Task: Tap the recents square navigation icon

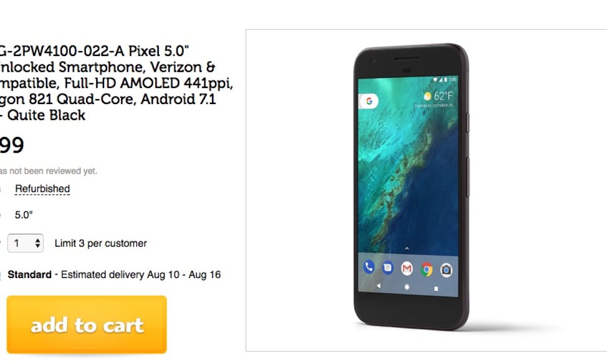Action: coord(436,289)
